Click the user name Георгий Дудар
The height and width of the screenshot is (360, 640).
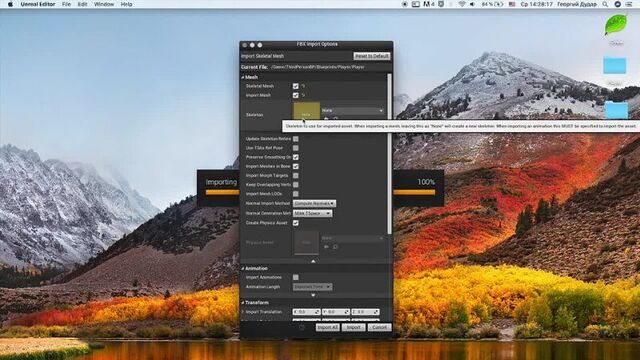click(x=577, y=4)
